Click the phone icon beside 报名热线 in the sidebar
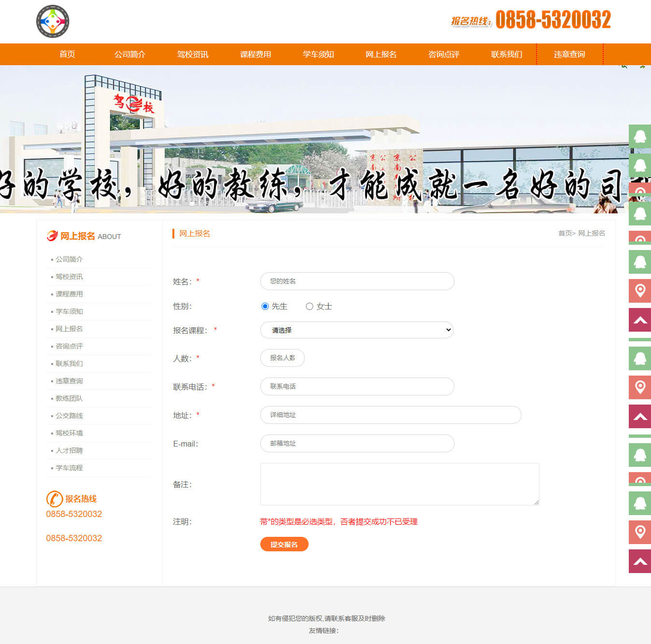This screenshot has height=644, width=651. click(x=54, y=499)
